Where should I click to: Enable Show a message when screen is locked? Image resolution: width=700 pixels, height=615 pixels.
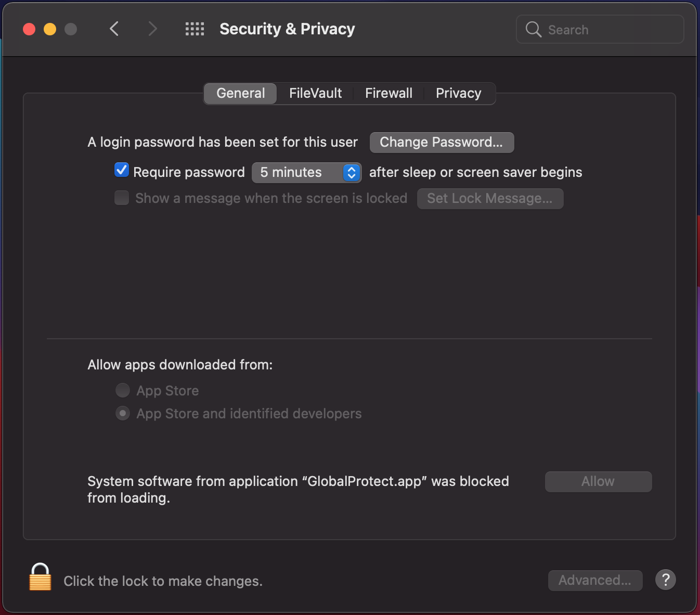(121, 198)
